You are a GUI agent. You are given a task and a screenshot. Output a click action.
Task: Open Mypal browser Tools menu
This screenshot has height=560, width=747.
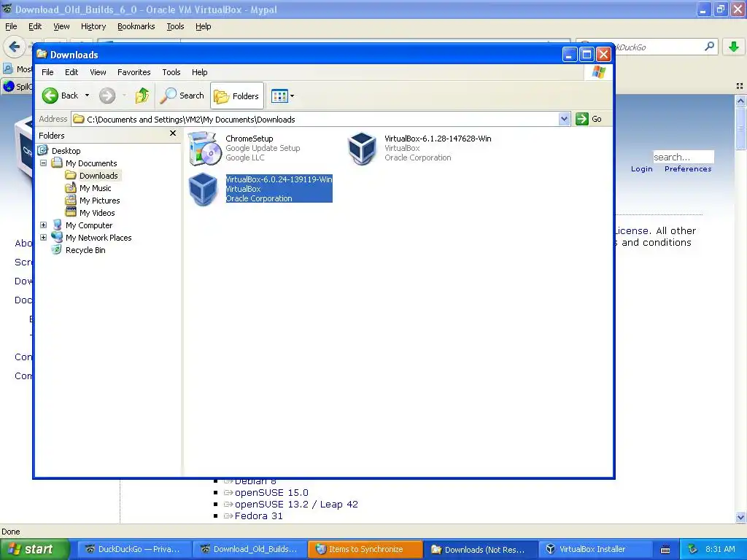pos(175,27)
